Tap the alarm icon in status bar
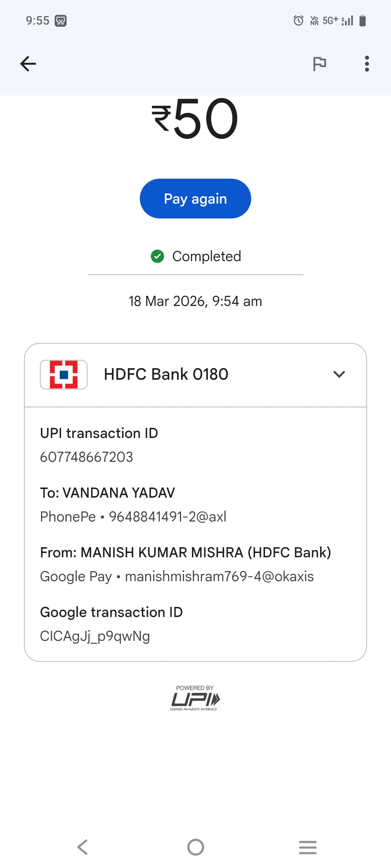 (298, 21)
